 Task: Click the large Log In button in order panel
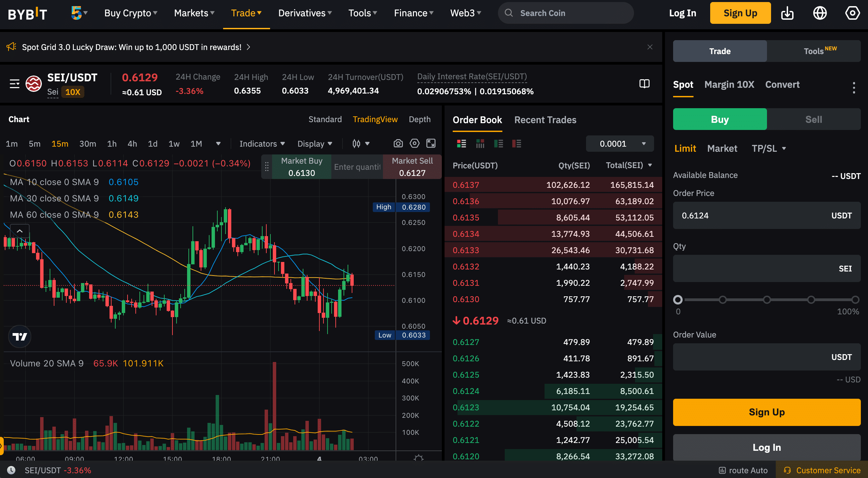[x=767, y=447]
